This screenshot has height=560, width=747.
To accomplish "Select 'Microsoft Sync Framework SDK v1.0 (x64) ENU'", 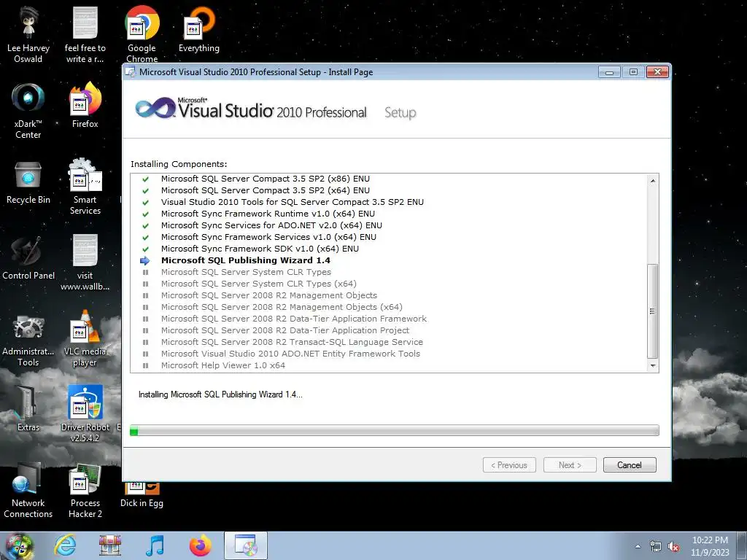I will click(260, 249).
